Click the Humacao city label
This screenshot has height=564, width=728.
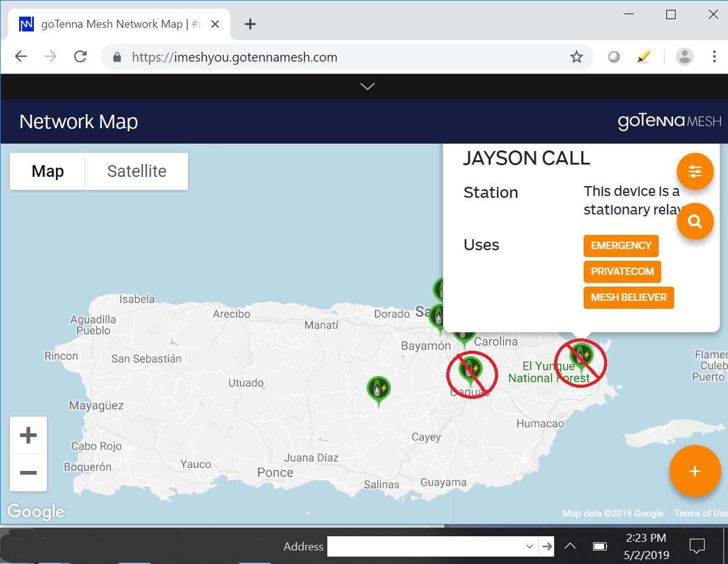coord(540,423)
